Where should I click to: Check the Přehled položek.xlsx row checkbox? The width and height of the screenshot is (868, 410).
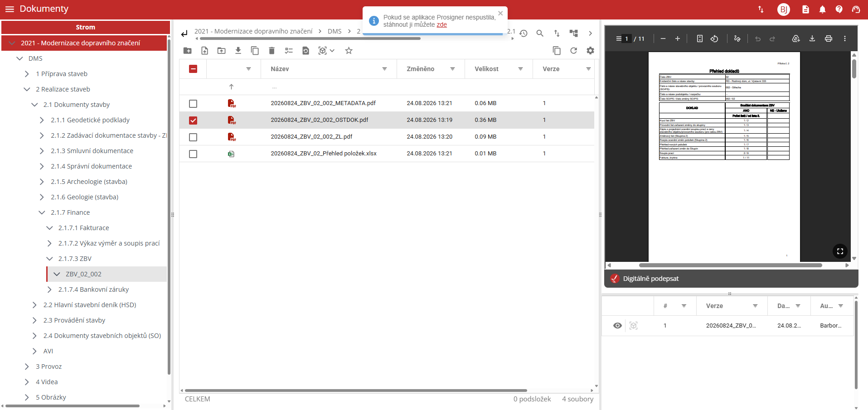pyautogui.click(x=193, y=154)
